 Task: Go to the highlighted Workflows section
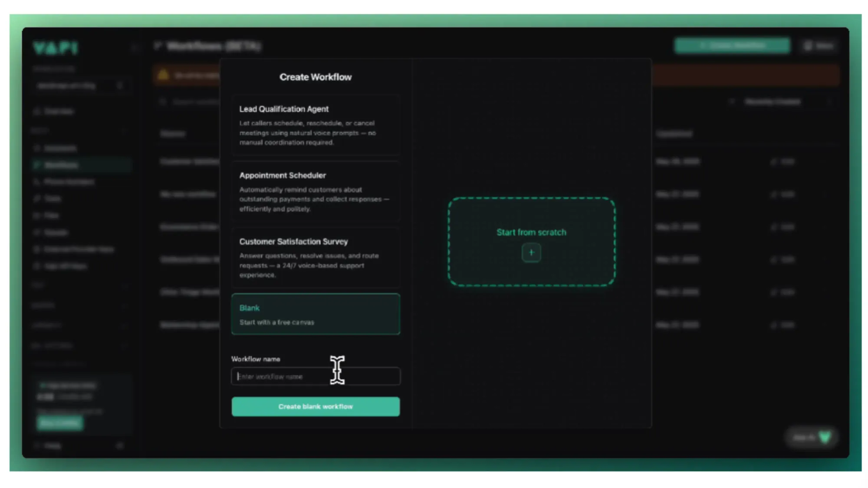61,165
